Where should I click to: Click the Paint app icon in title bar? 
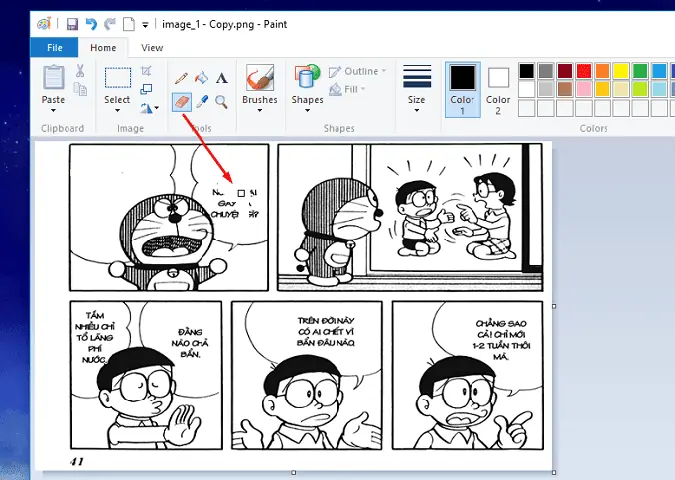tap(44, 24)
